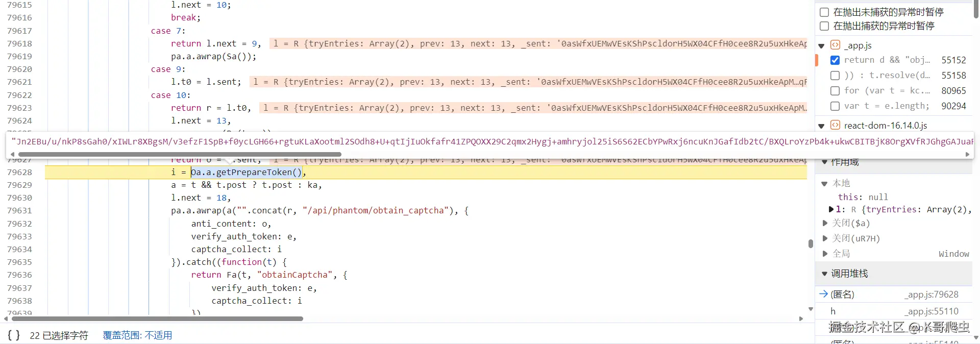The width and height of the screenshot is (980, 344).
Task: Click the current frame arrow icon
Action: click(x=823, y=294)
